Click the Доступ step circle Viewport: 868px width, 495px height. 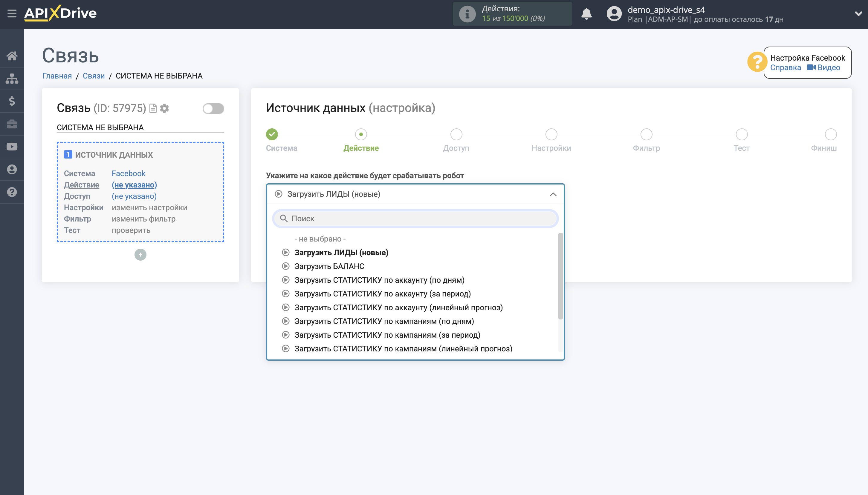point(456,134)
